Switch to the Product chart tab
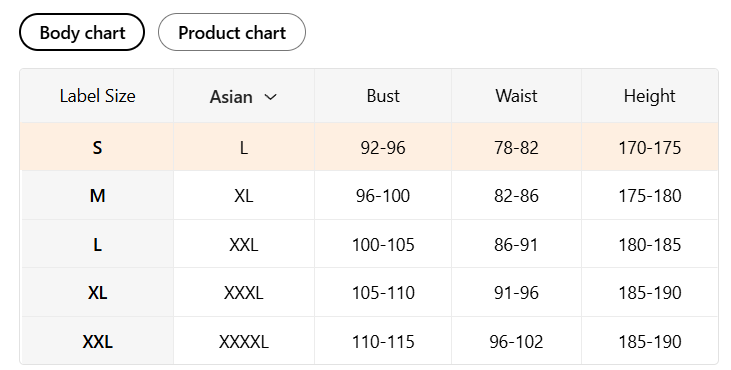The width and height of the screenshot is (731, 370). click(232, 32)
